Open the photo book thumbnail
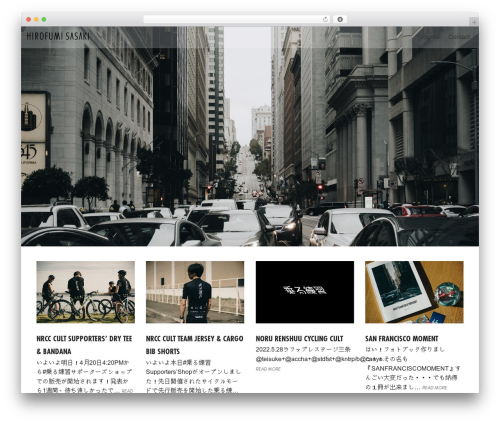500x423 pixels. point(414,292)
